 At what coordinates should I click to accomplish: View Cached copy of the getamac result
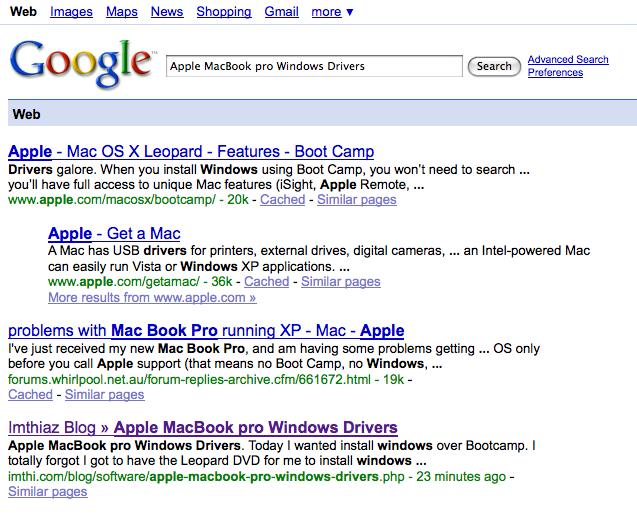pyautogui.click(x=266, y=281)
